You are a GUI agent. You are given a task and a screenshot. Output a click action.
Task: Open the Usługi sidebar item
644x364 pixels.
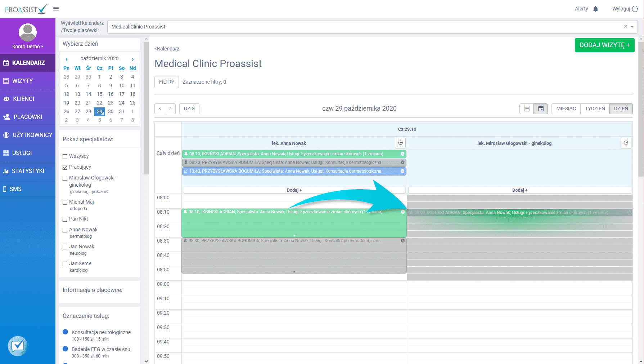pyautogui.click(x=28, y=153)
